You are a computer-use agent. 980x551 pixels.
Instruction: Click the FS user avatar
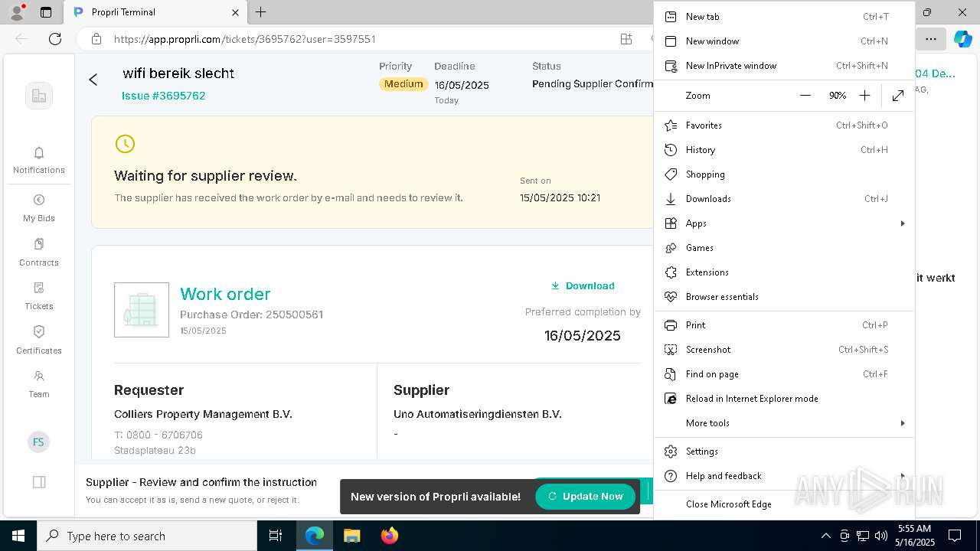coord(38,442)
